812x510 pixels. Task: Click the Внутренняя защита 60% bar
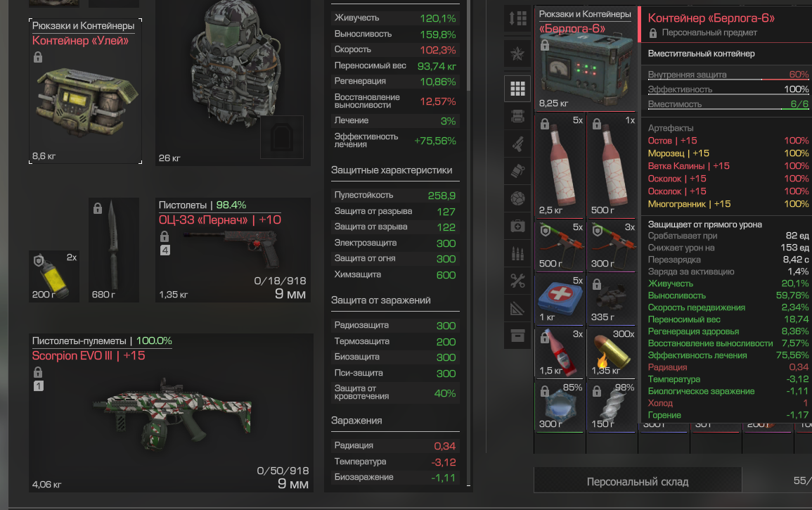[728, 75]
